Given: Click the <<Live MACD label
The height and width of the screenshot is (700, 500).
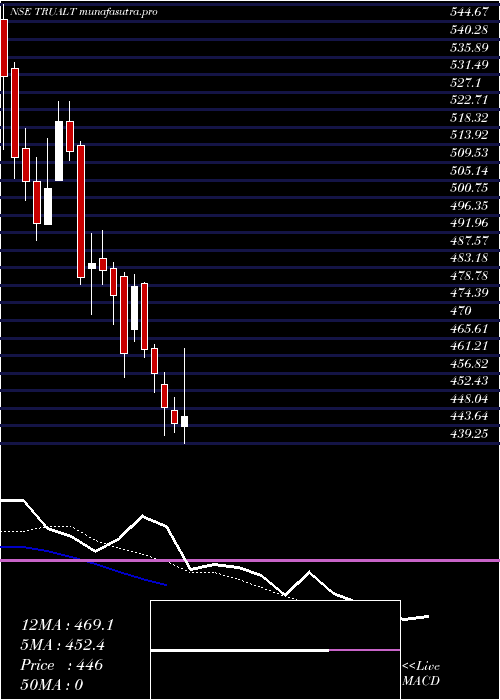Looking at the screenshot, I should coord(421,674).
